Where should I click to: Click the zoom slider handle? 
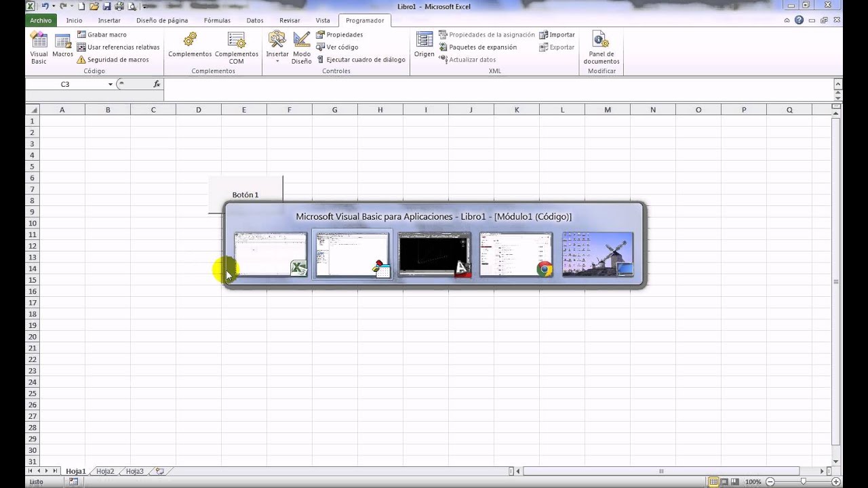(x=804, y=482)
